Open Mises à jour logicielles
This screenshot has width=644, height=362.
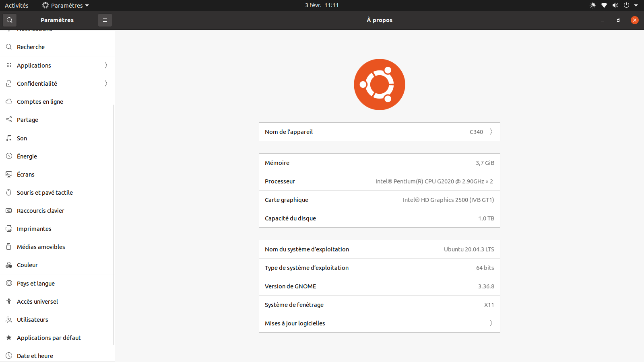click(379, 323)
